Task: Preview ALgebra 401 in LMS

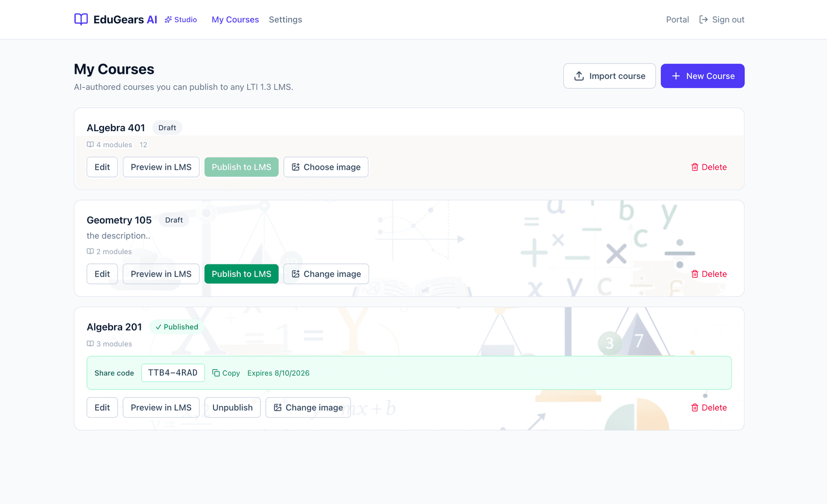Action: click(161, 167)
